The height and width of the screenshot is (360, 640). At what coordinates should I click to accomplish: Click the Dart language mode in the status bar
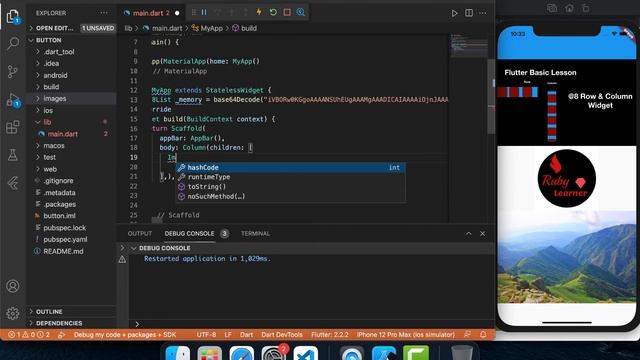click(246, 335)
